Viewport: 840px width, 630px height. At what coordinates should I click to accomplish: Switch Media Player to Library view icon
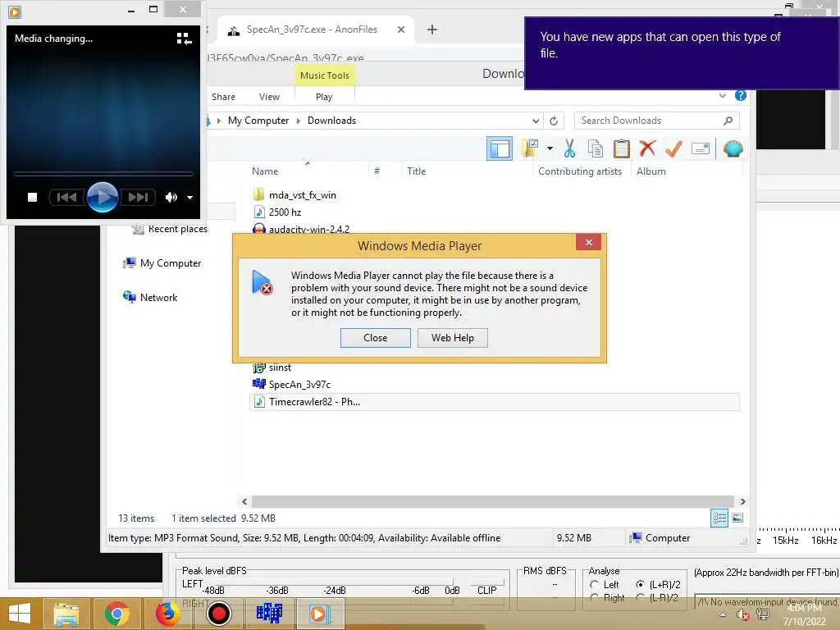(x=184, y=39)
